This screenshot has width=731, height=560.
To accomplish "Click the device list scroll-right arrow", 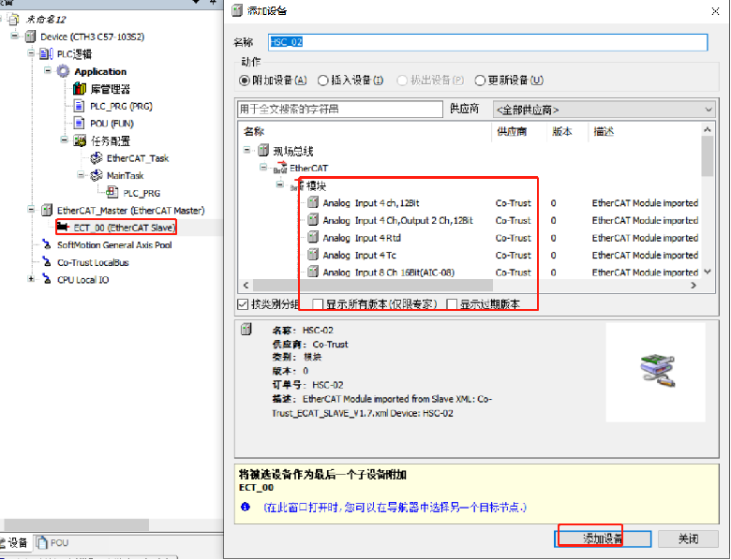I will tap(694, 285).
